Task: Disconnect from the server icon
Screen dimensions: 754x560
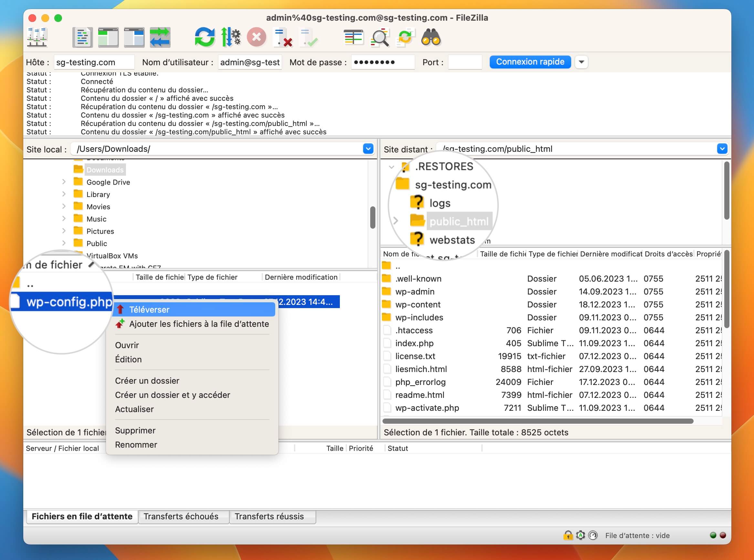Action: 283,37
